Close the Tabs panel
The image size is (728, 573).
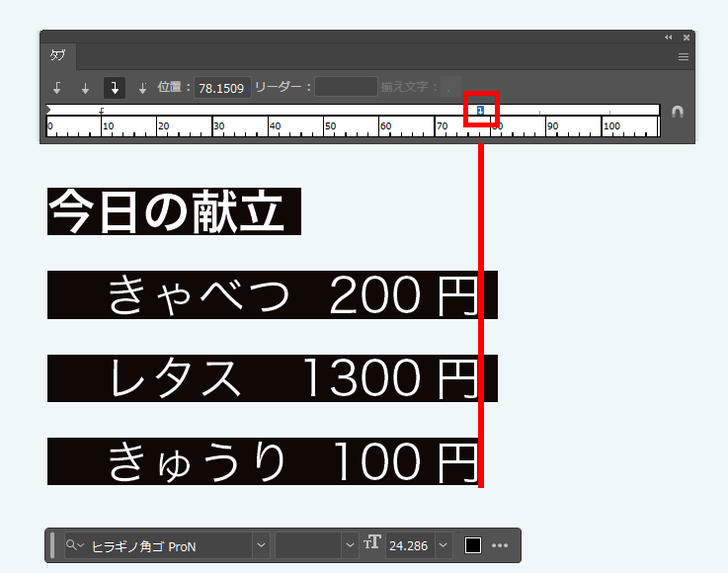click(687, 38)
